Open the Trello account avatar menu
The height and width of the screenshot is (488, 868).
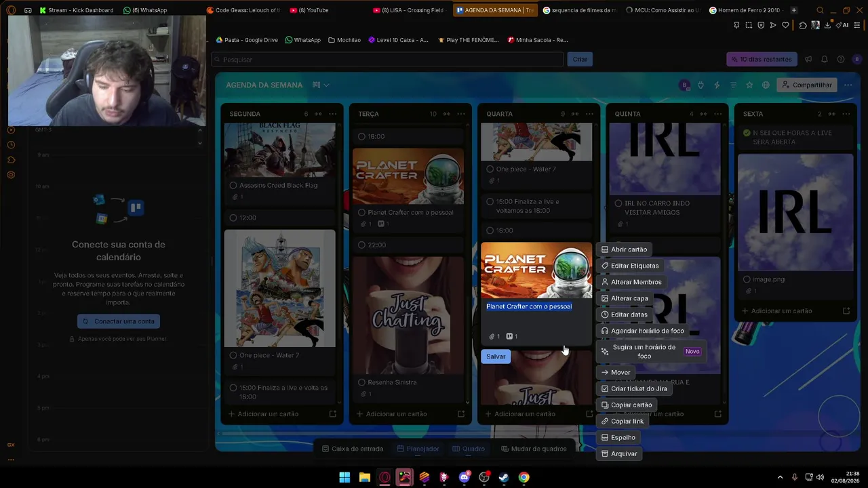(857, 59)
